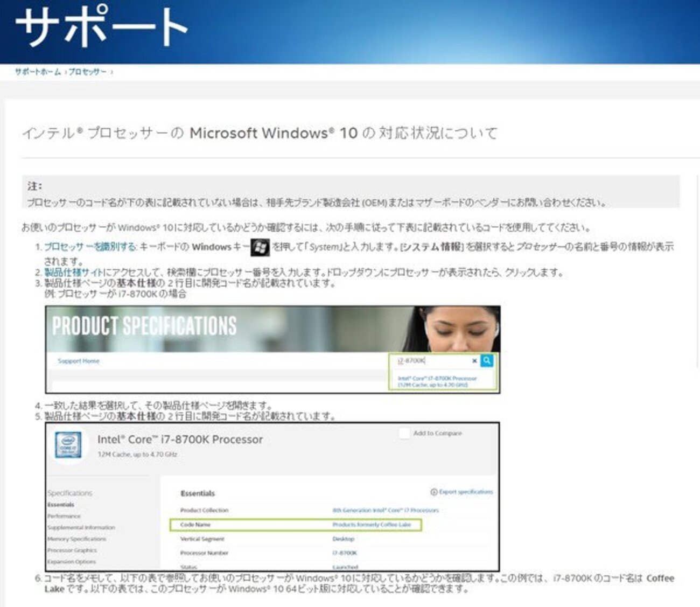The width and height of the screenshot is (700, 607).
Task: Click the bold Coffee Lake text in step 6
Action: point(359,583)
